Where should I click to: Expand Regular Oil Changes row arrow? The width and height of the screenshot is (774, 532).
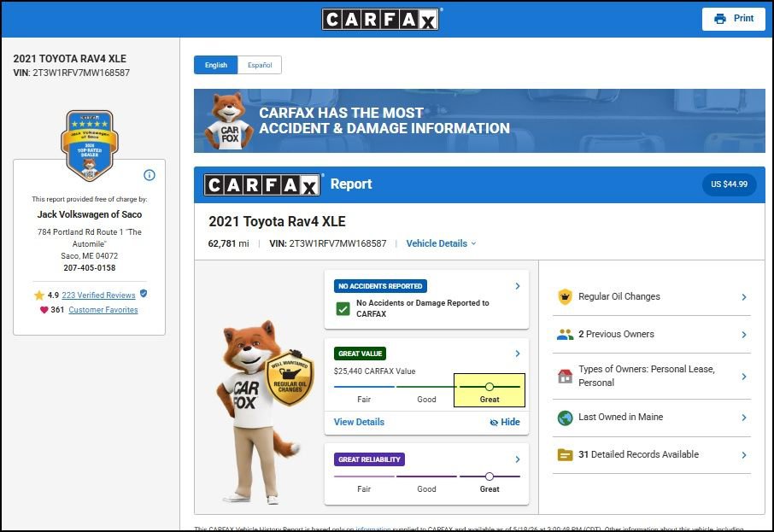pyautogui.click(x=744, y=297)
